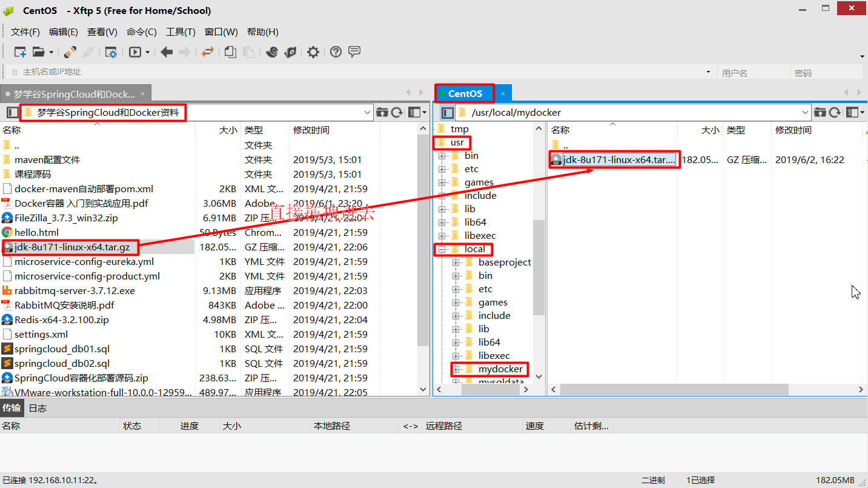Click the icon left of Options gear
Screen dimensions: 868x488
tap(291, 52)
